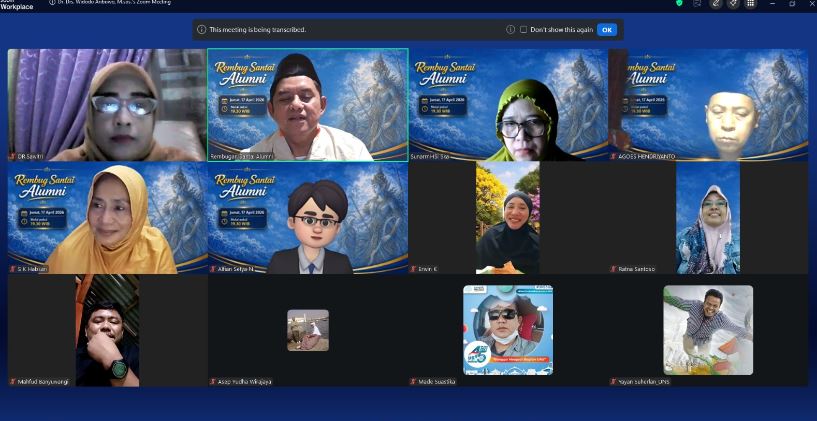Open the annotate pencil icon in title bar
Image resolution: width=817 pixels, height=421 pixels.
(716, 3)
